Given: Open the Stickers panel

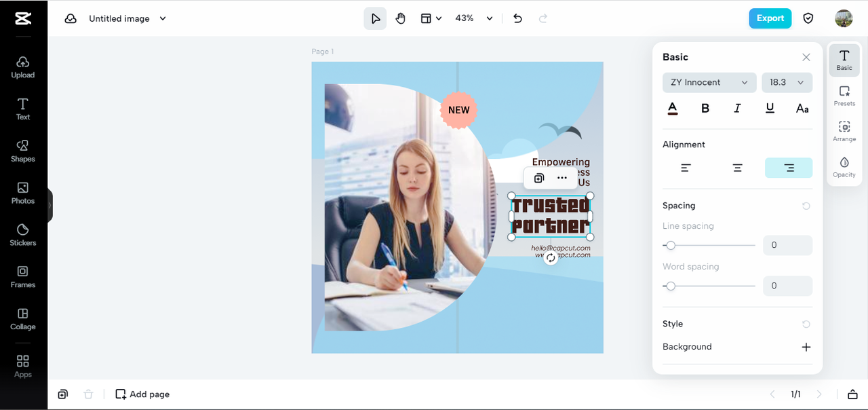Looking at the screenshot, I should click(x=23, y=235).
